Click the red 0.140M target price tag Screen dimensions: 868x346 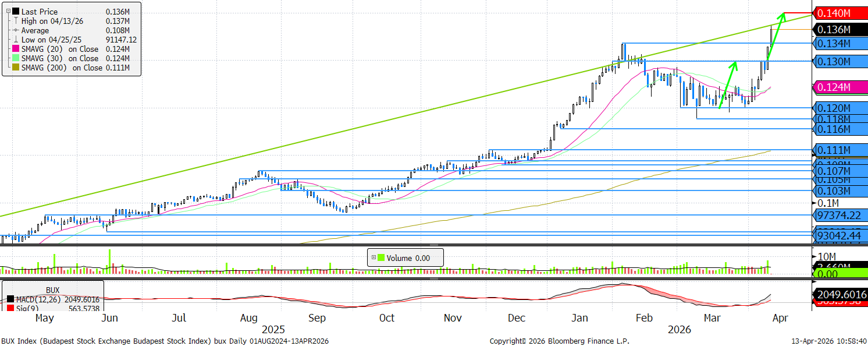point(840,13)
